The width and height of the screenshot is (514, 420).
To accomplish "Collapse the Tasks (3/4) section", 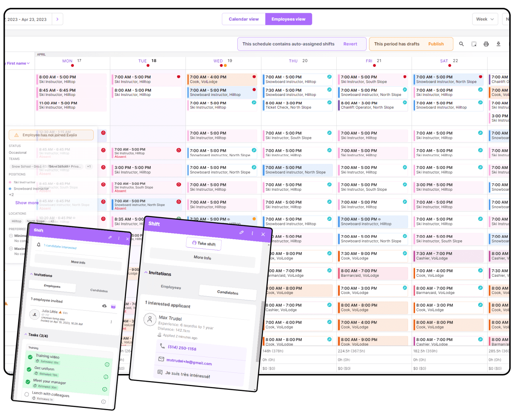I will pos(25,334).
